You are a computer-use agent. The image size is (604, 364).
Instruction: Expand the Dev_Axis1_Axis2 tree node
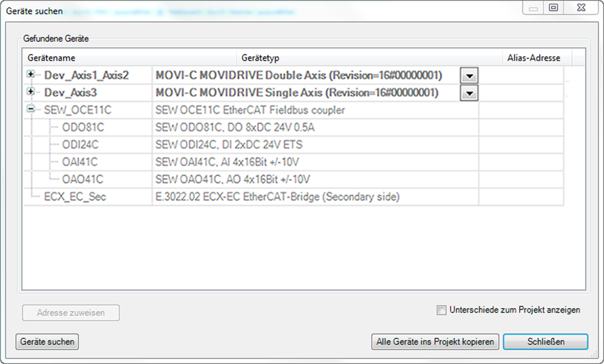(31, 75)
